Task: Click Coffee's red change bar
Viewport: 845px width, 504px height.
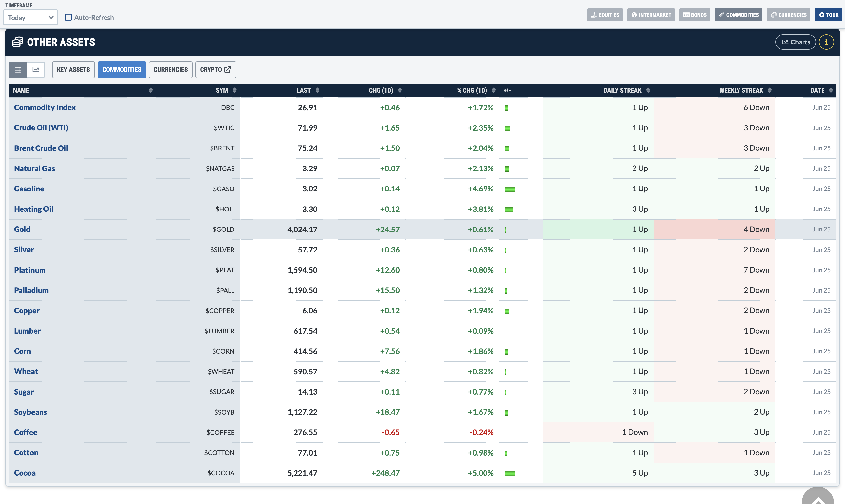Action: tap(505, 433)
